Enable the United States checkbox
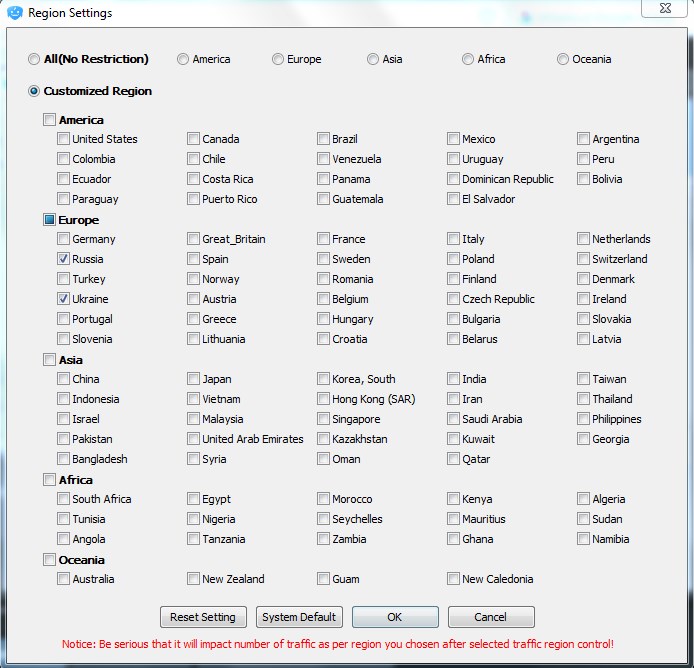 [64, 139]
